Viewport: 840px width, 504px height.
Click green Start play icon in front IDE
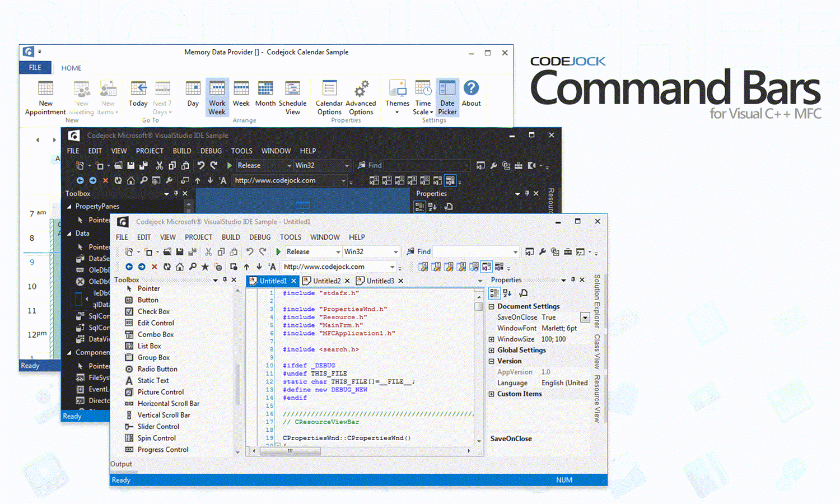point(278,252)
